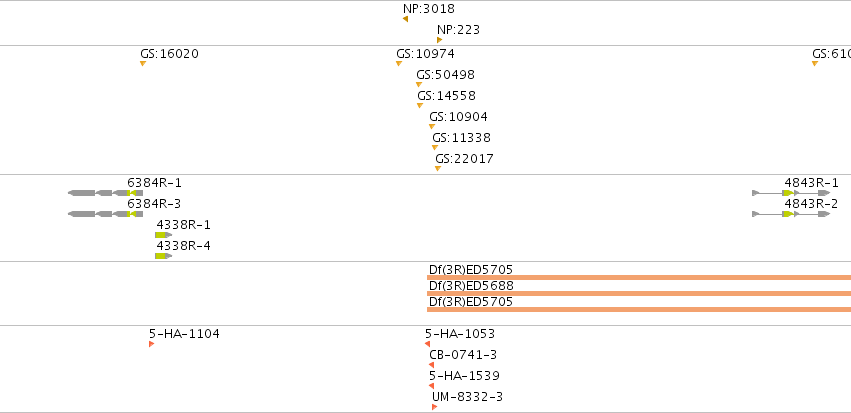
Task: Click the UM-8332-3 red arrow marker
Action: pos(435,407)
